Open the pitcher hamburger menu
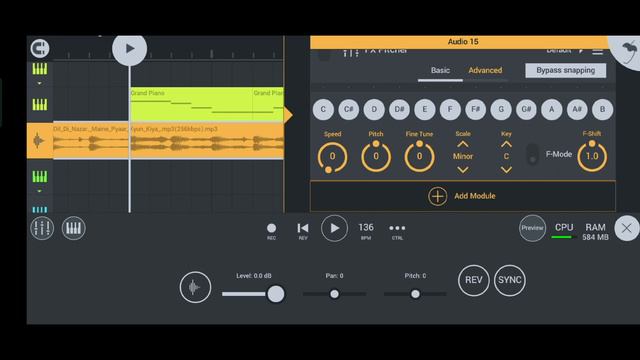Screen dimensions: 640x360 [598, 51]
